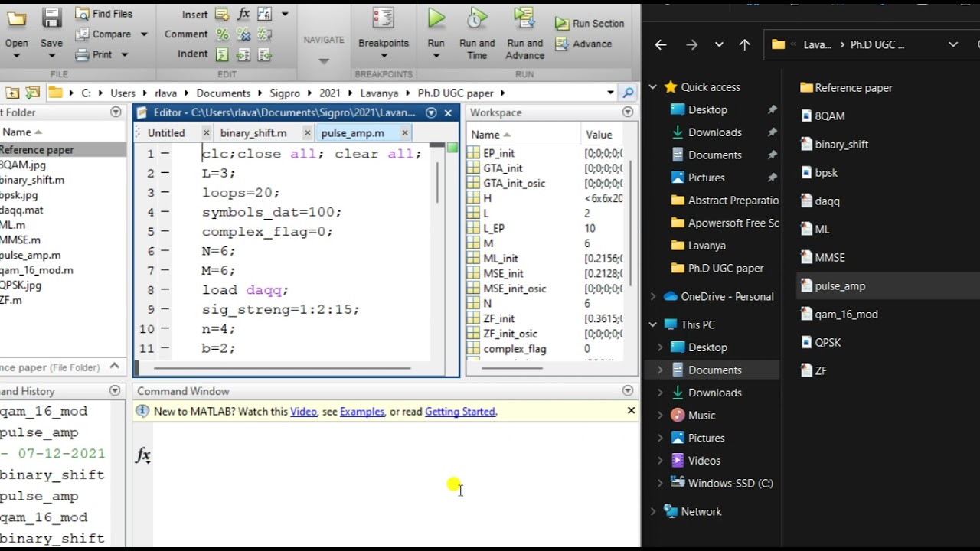The width and height of the screenshot is (980, 551).
Task: Click the Workspace horizontal scrollbar
Action: 513,367
